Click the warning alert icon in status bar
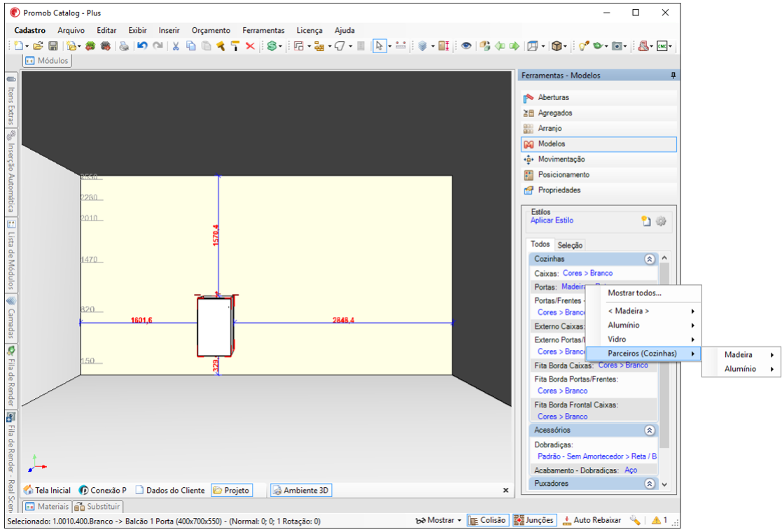The width and height of the screenshot is (782, 532). [656, 520]
